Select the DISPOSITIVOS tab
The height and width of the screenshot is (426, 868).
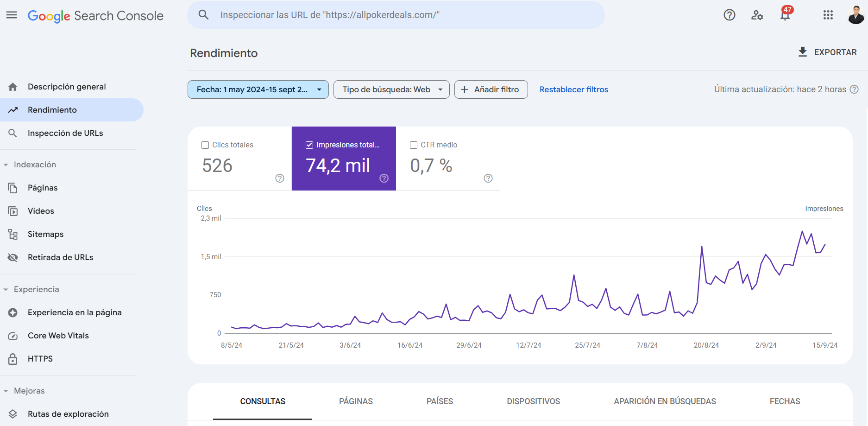(x=533, y=401)
